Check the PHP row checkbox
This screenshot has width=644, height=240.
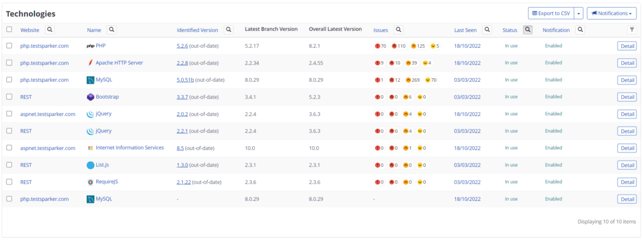pos(9,46)
